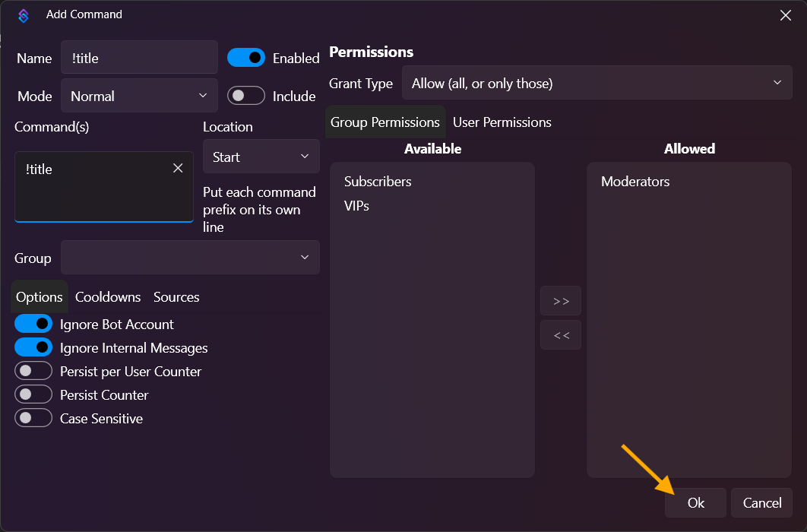Turn on the Include toggle
The height and width of the screenshot is (532, 807).
tap(246, 96)
